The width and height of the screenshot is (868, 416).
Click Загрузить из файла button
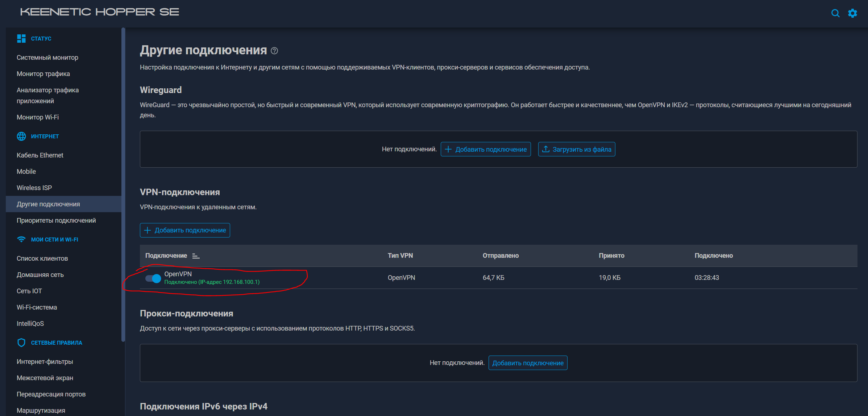click(x=576, y=149)
